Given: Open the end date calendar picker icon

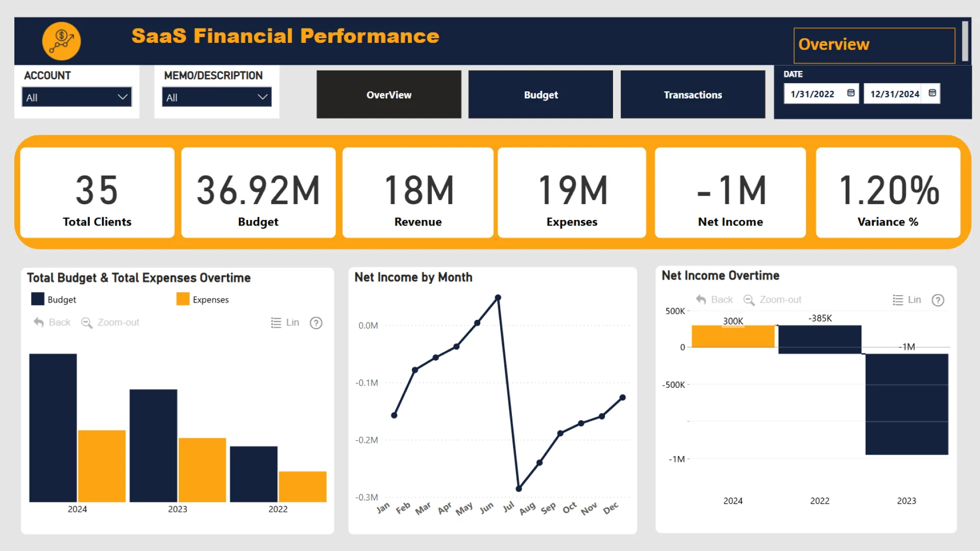Looking at the screenshot, I should pyautogui.click(x=932, y=93).
